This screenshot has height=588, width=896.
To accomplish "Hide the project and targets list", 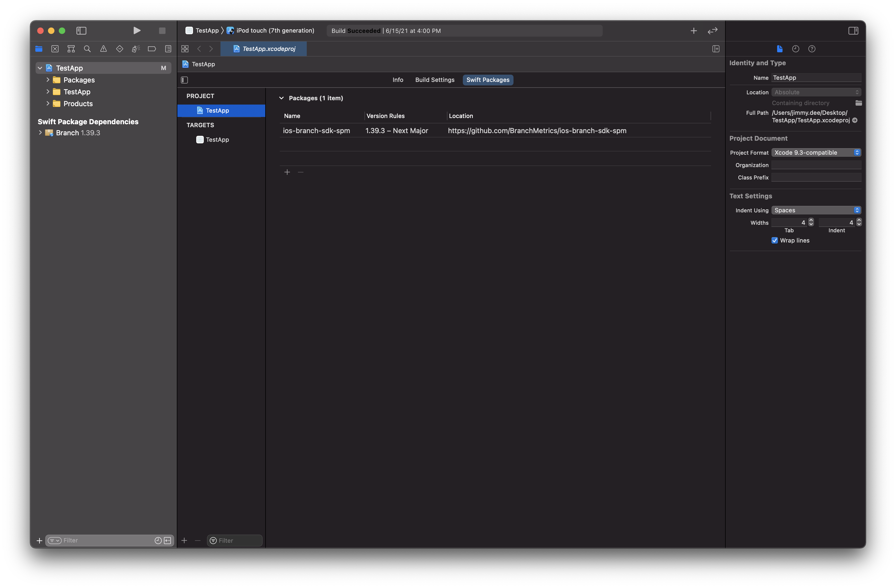I will click(x=184, y=80).
